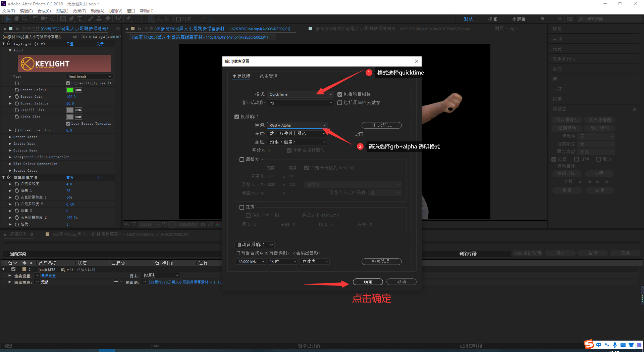644x352 pixels.
Task: Select the Zoom magnifier tool
Action: pyautogui.click(x=24, y=19)
